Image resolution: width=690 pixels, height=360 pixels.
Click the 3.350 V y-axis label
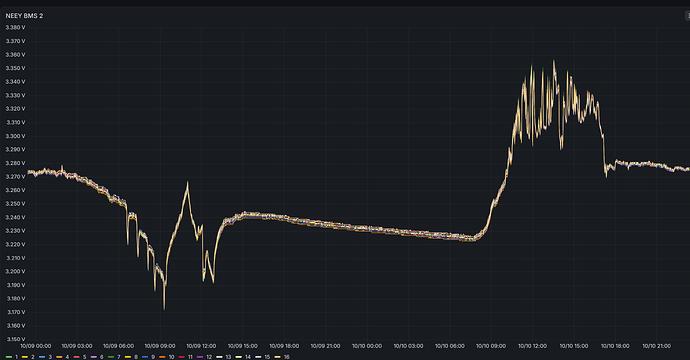(15, 68)
